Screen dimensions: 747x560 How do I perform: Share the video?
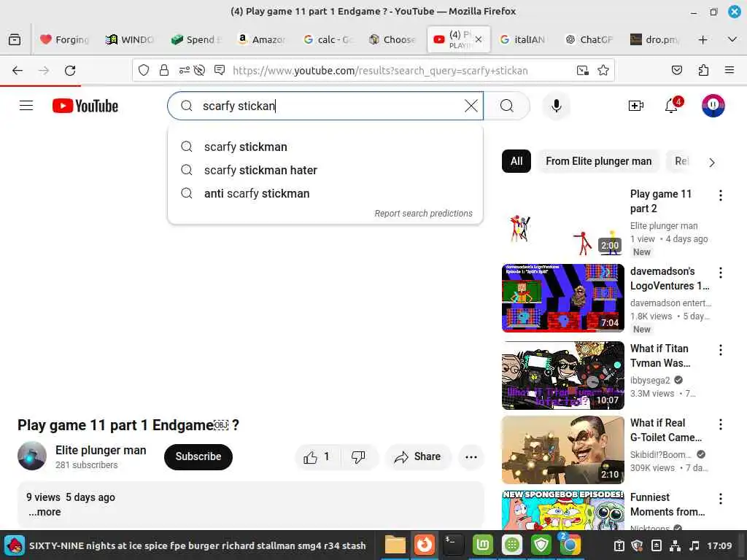pos(417,457)
